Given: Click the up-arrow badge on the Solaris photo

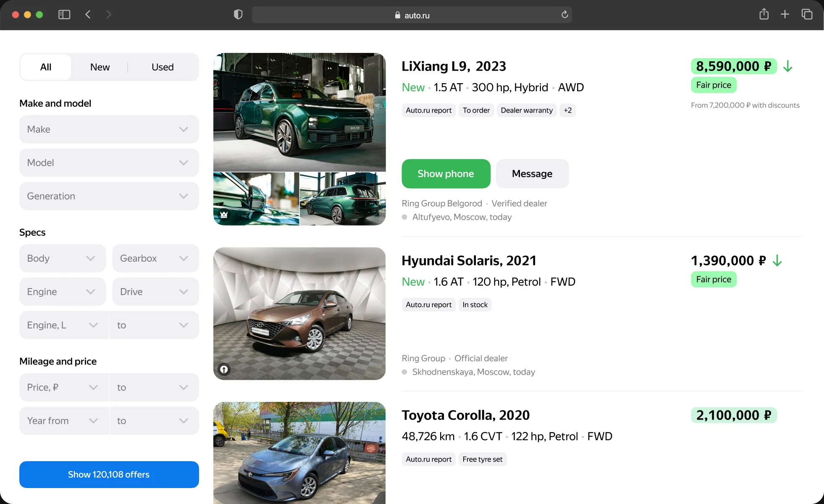Looking at the screenshot, I should [224, 369].
